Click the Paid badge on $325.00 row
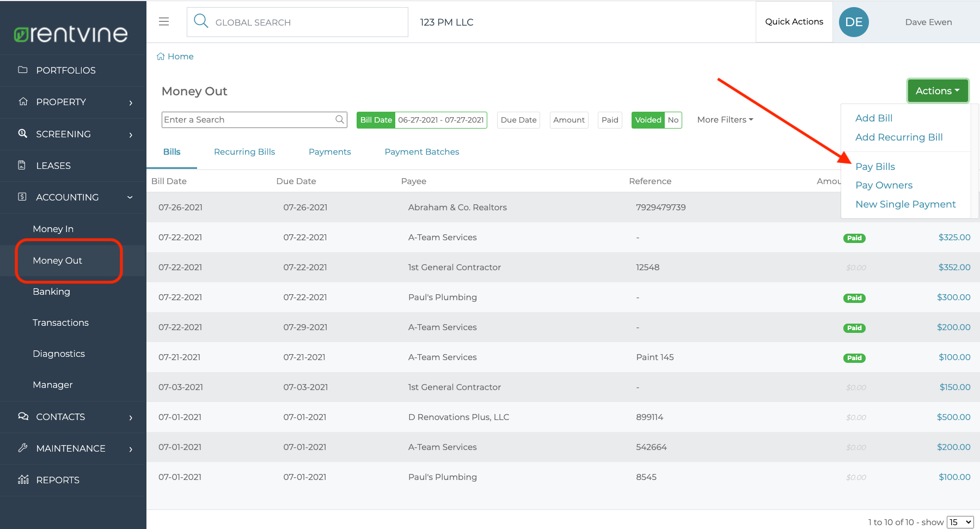This screenshot has height=529, width=980. coord(854,238)
